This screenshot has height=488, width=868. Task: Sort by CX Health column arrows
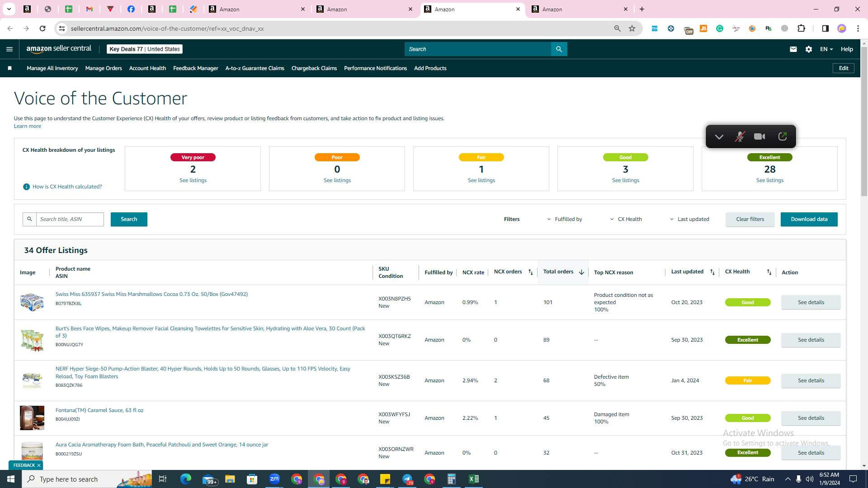[769, 272]
